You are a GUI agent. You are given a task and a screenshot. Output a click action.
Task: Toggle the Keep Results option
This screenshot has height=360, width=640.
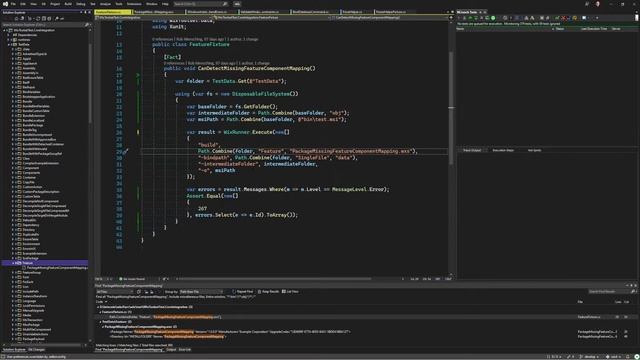click(269, 292)
